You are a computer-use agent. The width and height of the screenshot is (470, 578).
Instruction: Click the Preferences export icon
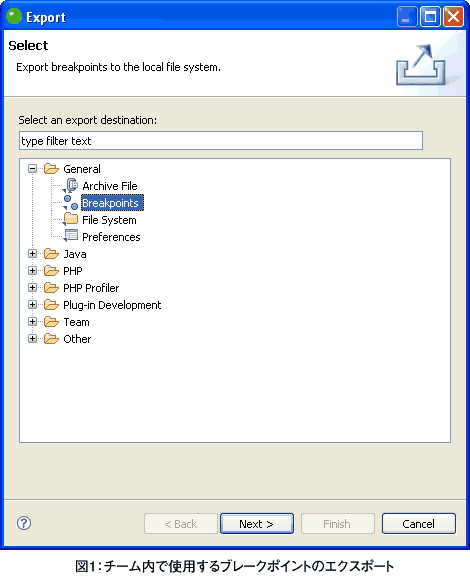click(x=70, y=236)
